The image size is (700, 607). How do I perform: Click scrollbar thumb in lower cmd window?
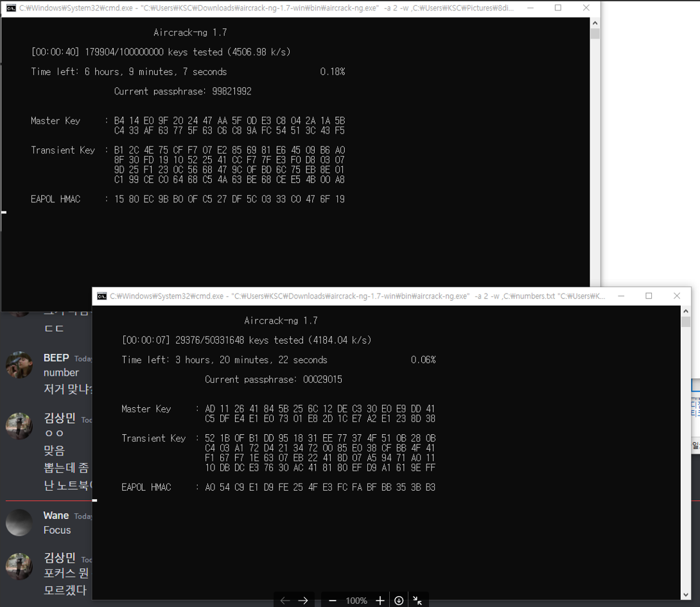686,322
